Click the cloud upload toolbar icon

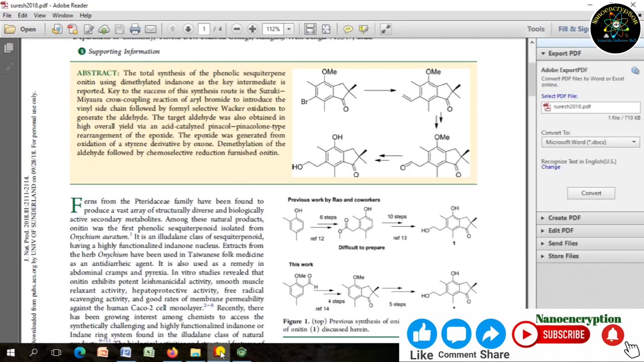tap(104, 29)
